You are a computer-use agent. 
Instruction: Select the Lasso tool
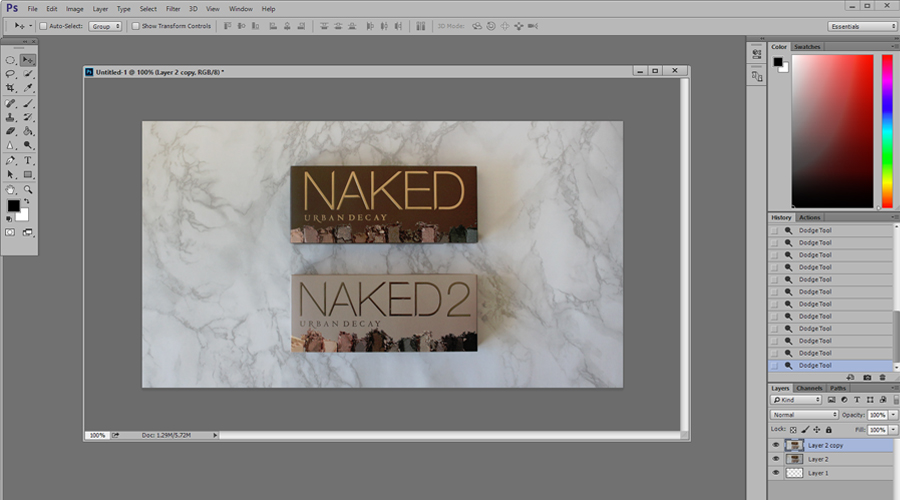(x=11, y=74)
